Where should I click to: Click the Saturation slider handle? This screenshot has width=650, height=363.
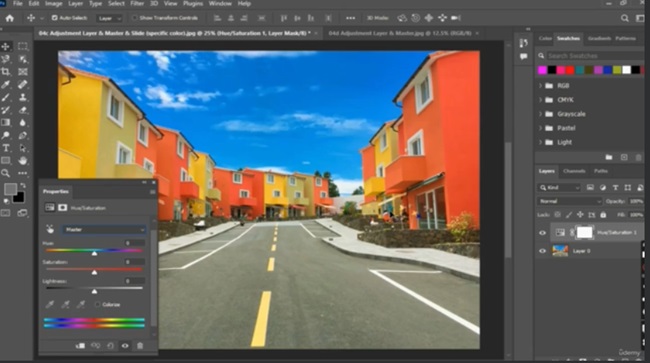95,272
